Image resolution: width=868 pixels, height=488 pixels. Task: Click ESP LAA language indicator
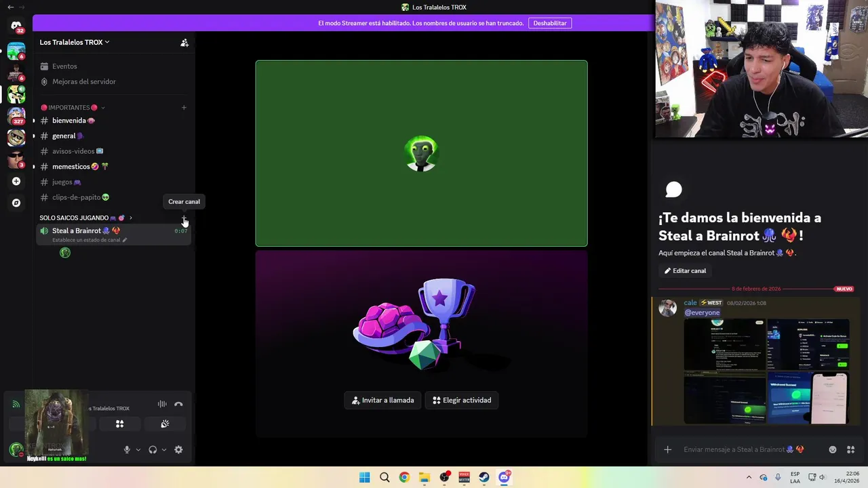(x=795, y=477)
